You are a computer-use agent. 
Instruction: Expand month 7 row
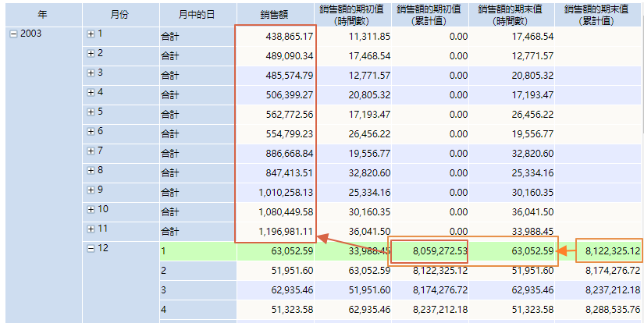(x=91, y=151)
